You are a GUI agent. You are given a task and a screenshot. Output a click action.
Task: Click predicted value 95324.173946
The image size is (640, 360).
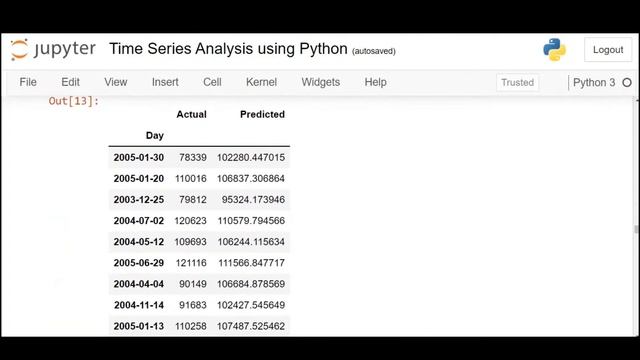(x=253, y=200)
